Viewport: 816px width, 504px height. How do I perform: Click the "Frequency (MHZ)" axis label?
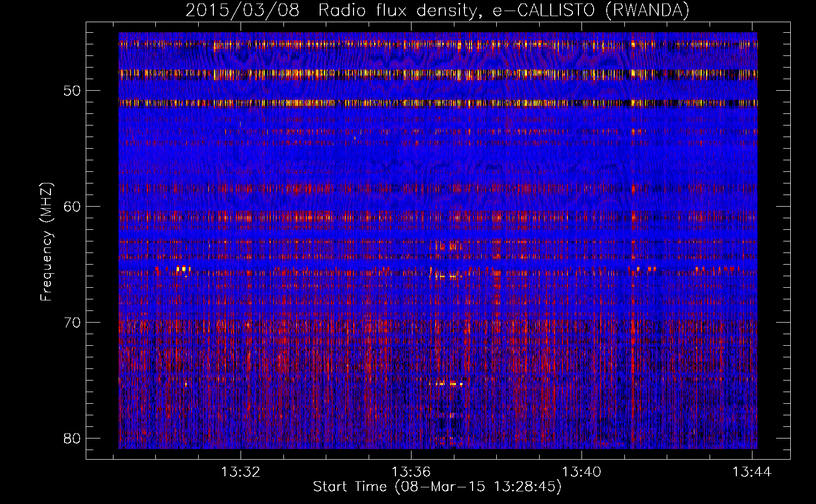pos(46,242)
